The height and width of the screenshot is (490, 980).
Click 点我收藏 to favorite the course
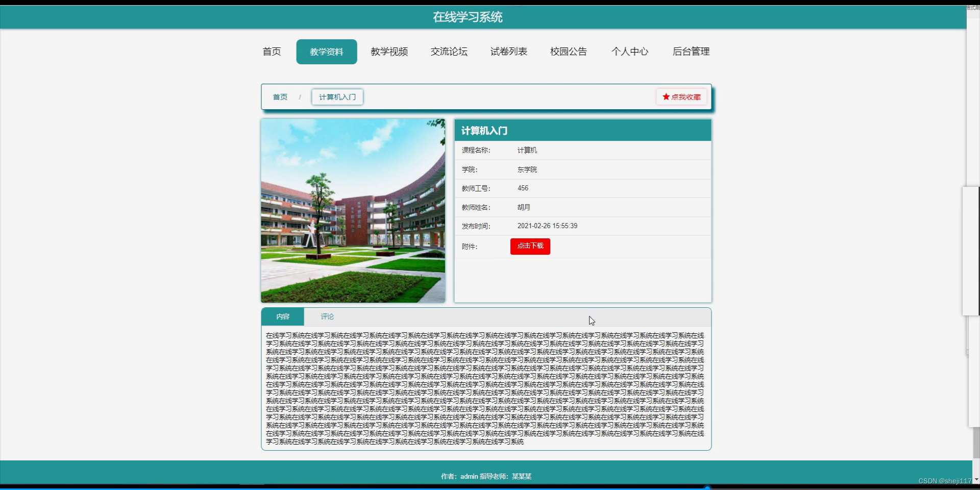click(681, 96)
